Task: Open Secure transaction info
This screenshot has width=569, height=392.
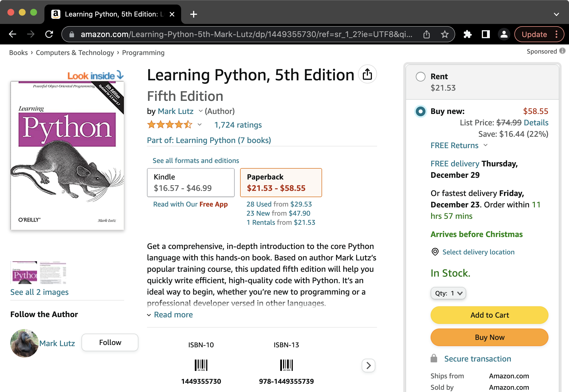Action: [478, 359]
